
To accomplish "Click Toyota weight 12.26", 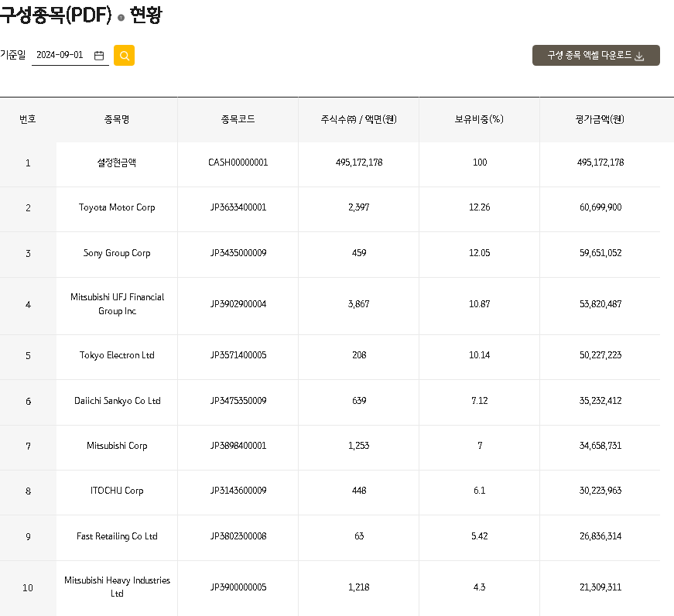I will pos(479,207).
